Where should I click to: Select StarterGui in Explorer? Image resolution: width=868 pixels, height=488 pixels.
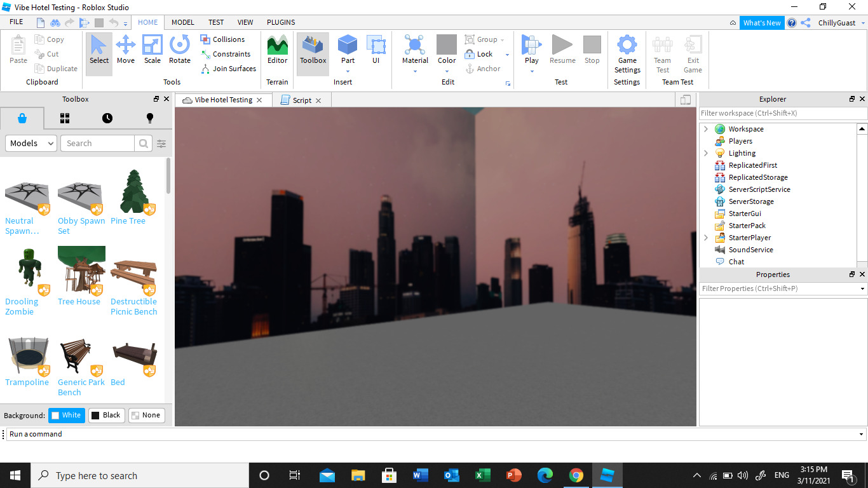coord(745,213)
